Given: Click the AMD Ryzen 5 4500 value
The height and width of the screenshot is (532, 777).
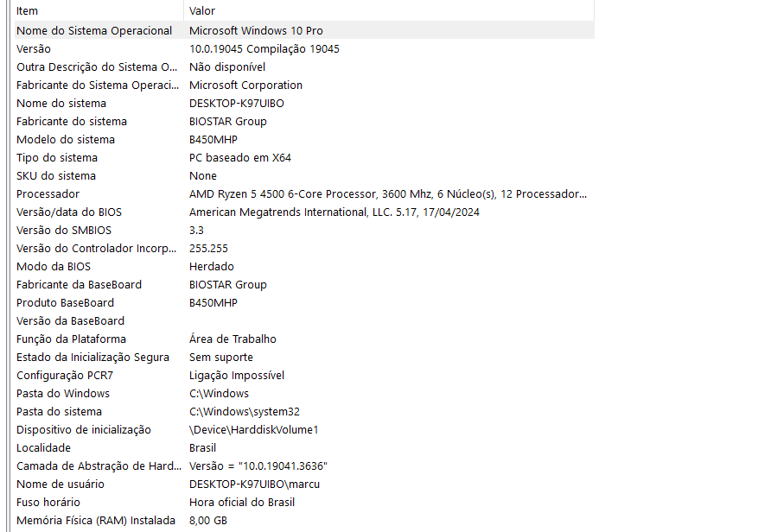Looking at the screenshot, I should tap(388, 193).
